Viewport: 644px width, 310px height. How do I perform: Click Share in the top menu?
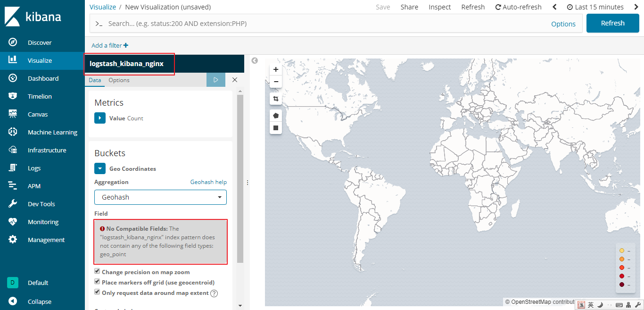point(409,7)
